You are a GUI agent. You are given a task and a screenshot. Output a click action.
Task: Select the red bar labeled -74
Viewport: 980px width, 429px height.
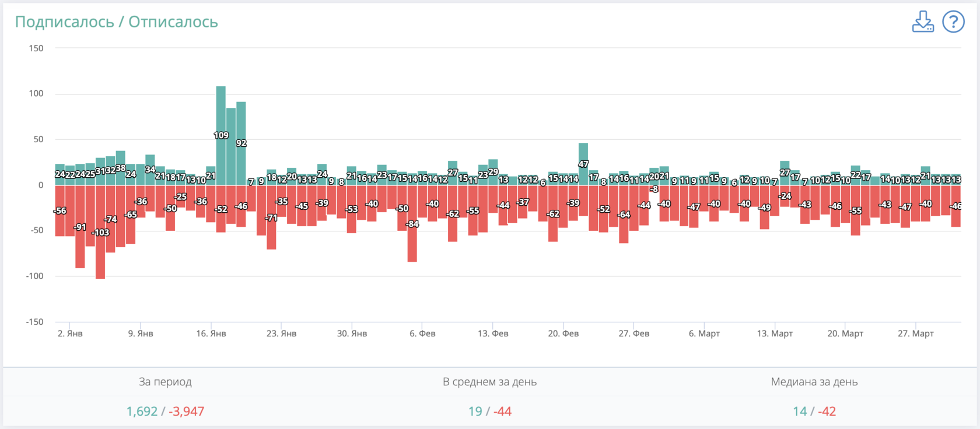[x=110, y=219]
